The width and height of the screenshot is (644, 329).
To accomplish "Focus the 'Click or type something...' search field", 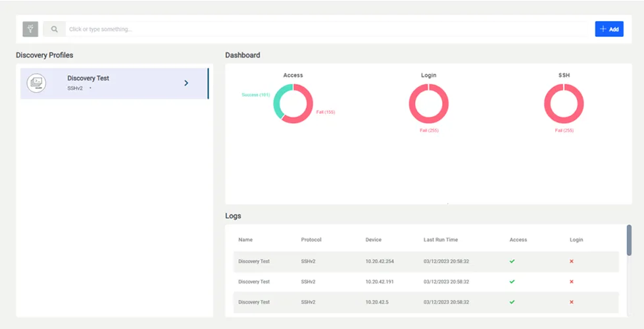I will [326, 29].
